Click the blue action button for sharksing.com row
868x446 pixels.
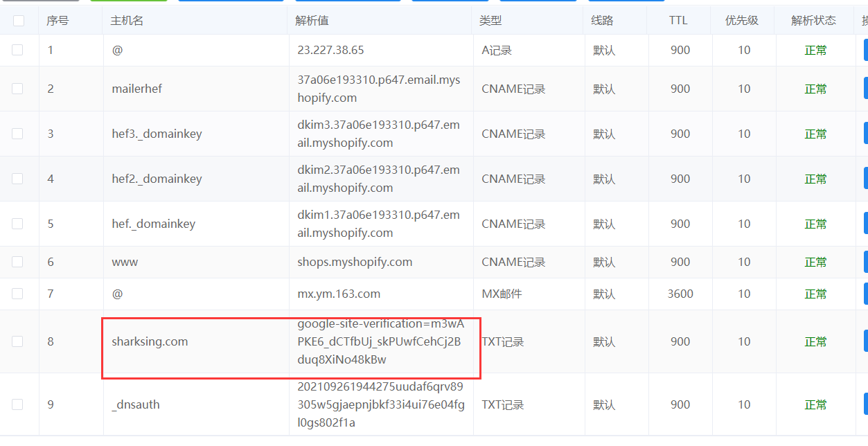tap(865, 341)
